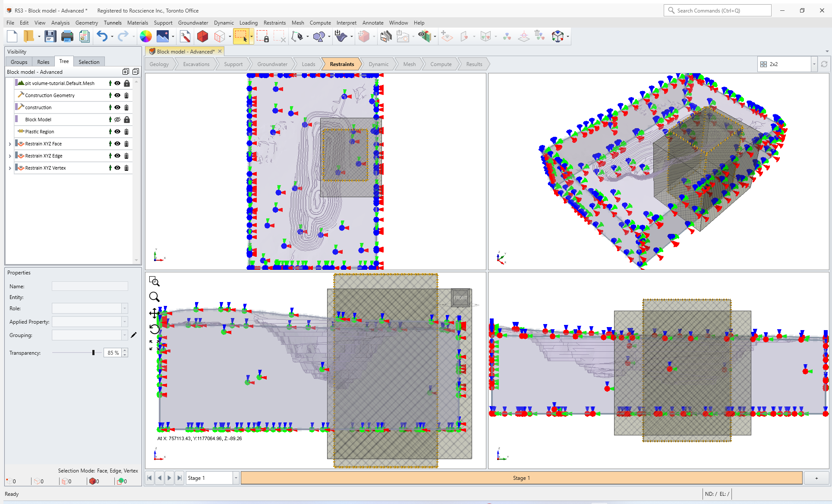832x504 pixels.
Task: Switch to the Selection visibility tab
Action: click(x=89, y=62)
